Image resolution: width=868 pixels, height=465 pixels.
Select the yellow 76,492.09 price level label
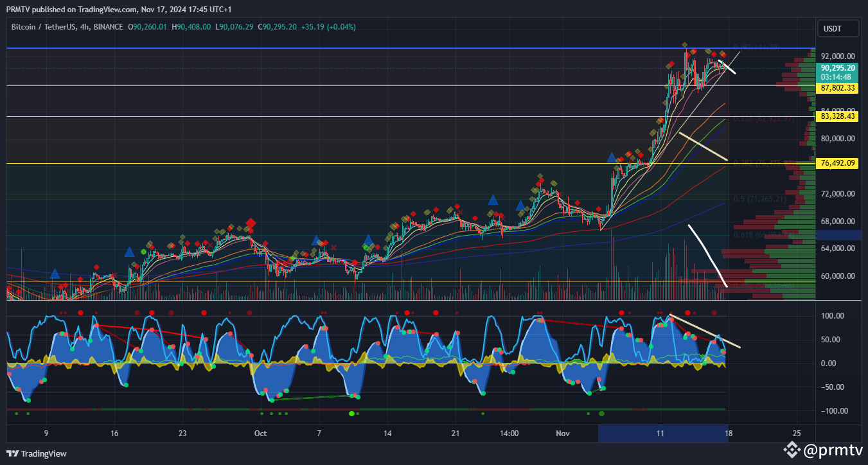point(838,164)
